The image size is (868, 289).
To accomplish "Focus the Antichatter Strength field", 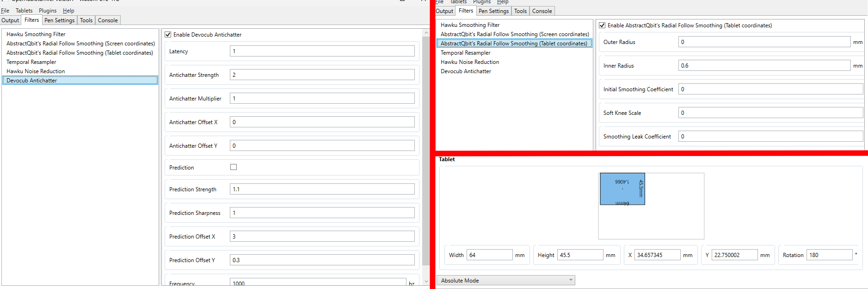I will (x=322, y=75).
